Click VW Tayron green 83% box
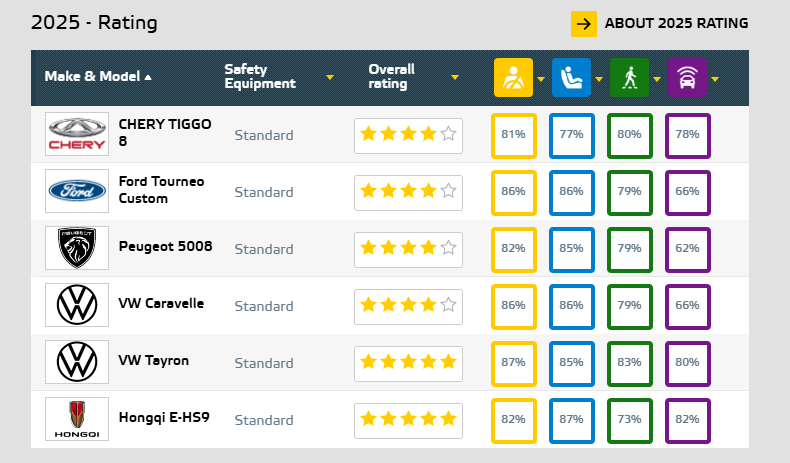 (629, 363)
